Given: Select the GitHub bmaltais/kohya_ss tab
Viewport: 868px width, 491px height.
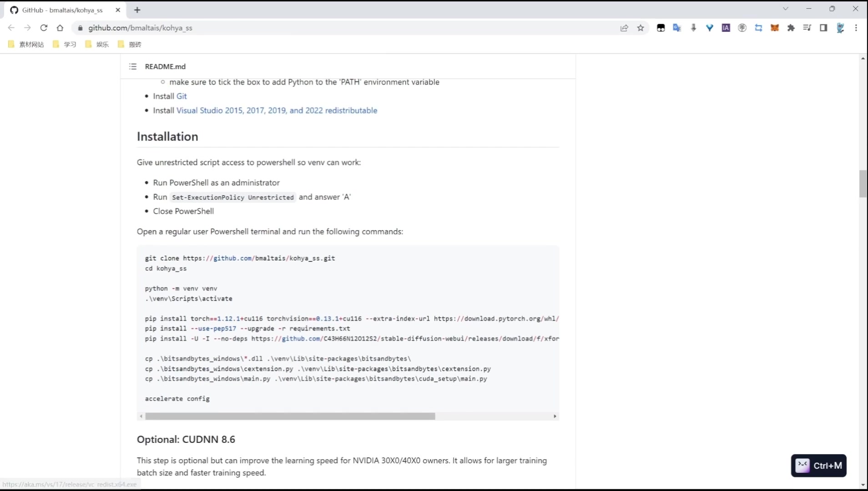Looking at the screenshot, I should [62, 10].
